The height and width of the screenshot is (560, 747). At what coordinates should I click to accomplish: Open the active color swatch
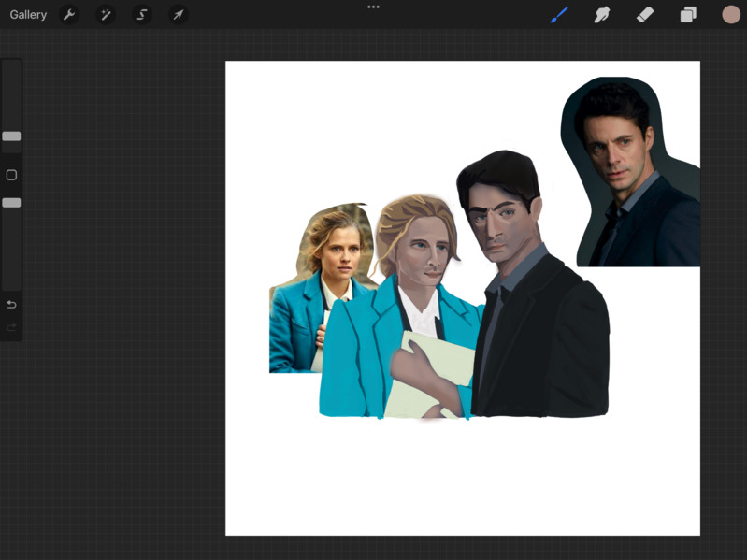tap(731, 15)
